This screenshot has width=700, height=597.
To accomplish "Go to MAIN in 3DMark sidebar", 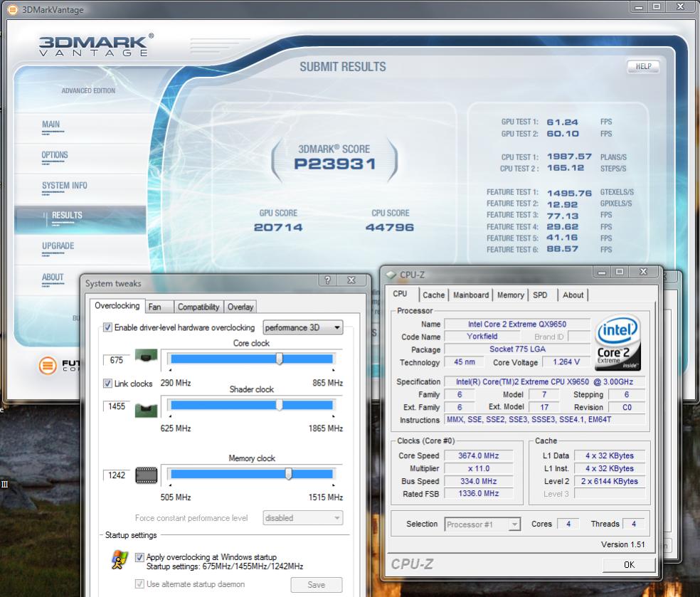I will click(51, 124).
